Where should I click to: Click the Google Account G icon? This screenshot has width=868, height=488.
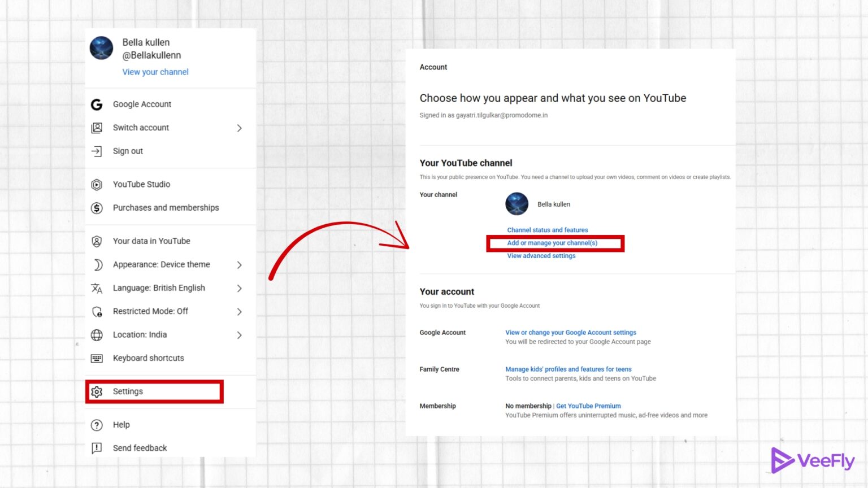click(x=97, y=104)
